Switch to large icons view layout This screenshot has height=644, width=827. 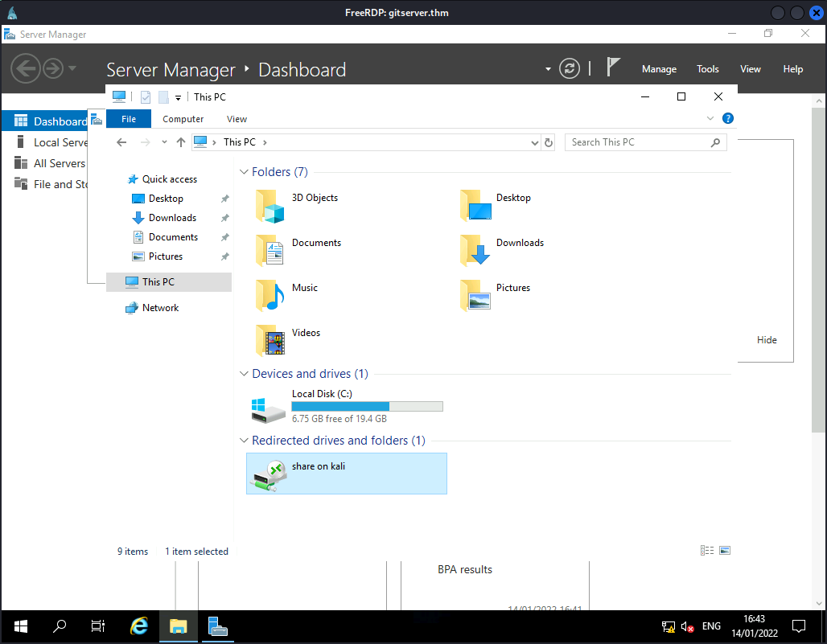click(725, 550)
